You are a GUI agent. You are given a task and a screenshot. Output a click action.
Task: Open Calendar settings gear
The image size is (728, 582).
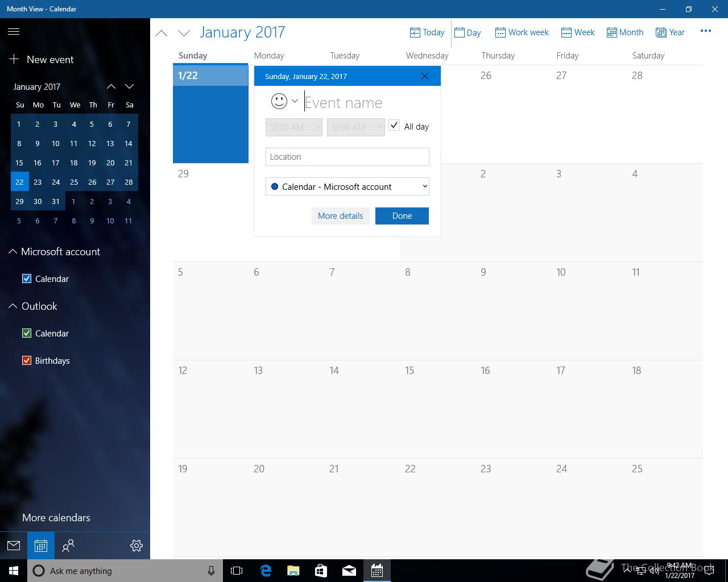coord(136,546)
